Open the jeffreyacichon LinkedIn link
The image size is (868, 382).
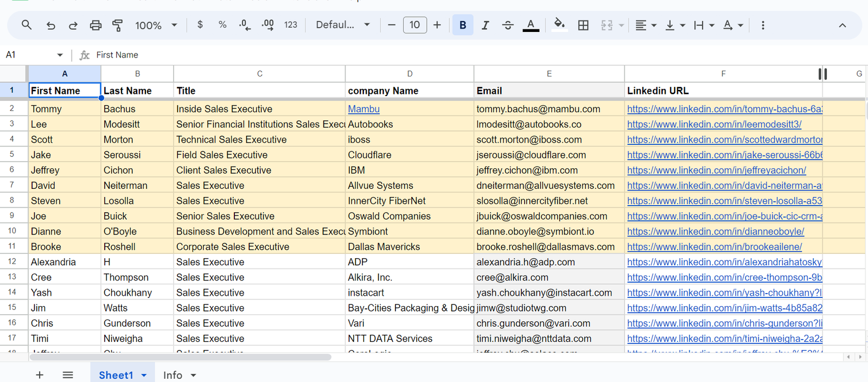[716, 170]
